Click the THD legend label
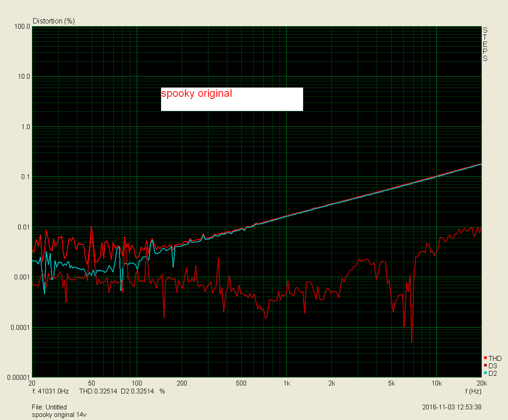This screenshot has width=508, height=420. (495, 358)
